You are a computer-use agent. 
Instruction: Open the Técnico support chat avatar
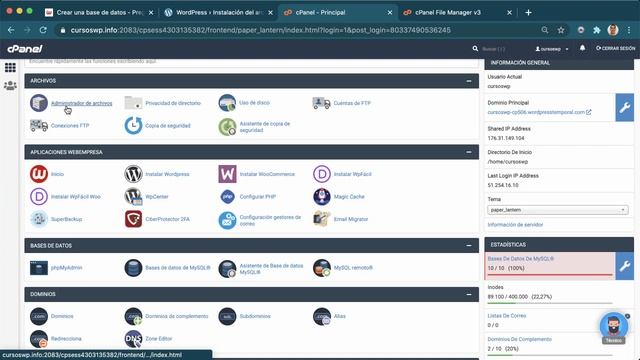click(x=613, y=325)
